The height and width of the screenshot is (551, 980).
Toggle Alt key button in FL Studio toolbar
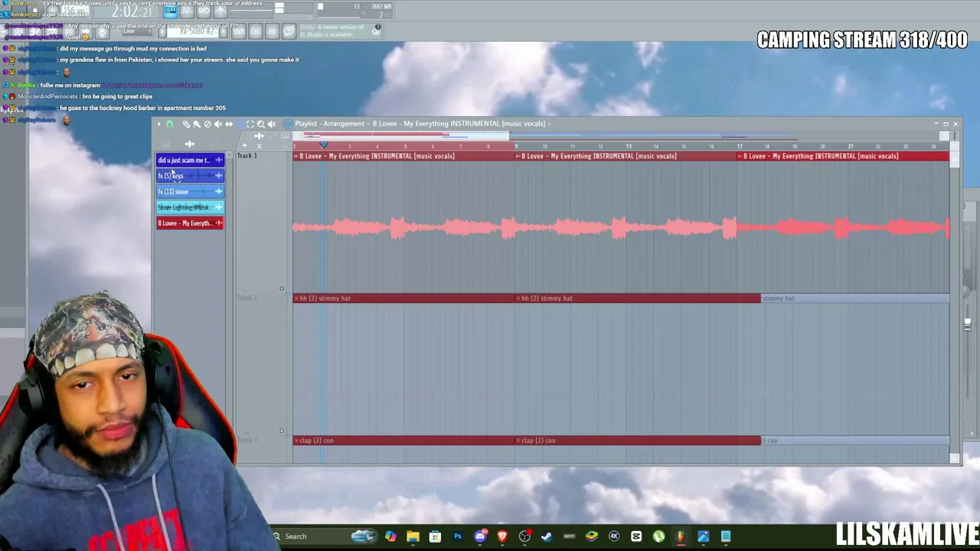(272, 31)
